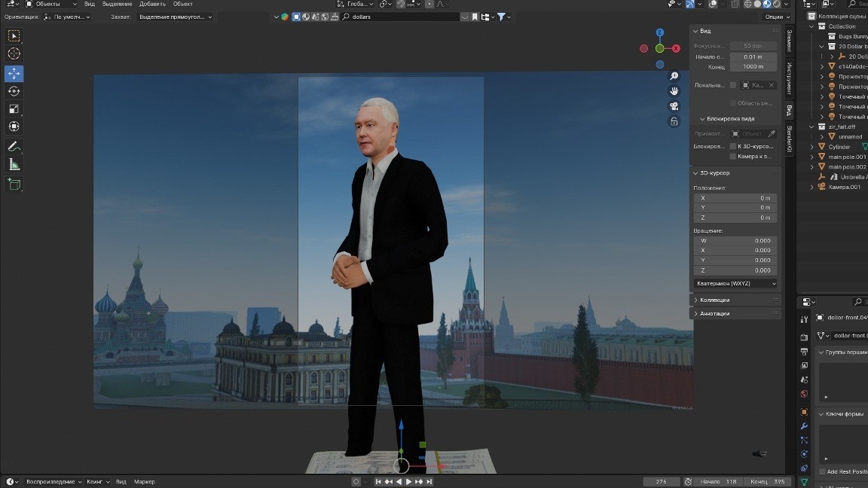Switch to the BlenderKit sidebar tab
Image resolution: width=868 pixels, height=488 pixels.
[x=790, y=139]
